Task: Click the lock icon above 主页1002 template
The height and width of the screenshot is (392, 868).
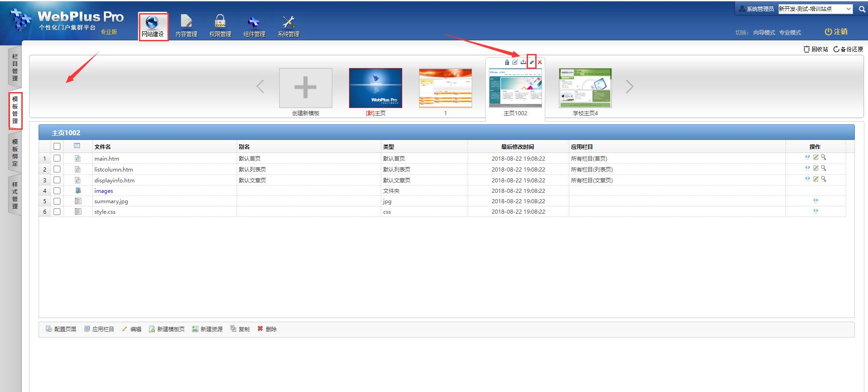Action: pyautogui.click(x=507, y=62)
